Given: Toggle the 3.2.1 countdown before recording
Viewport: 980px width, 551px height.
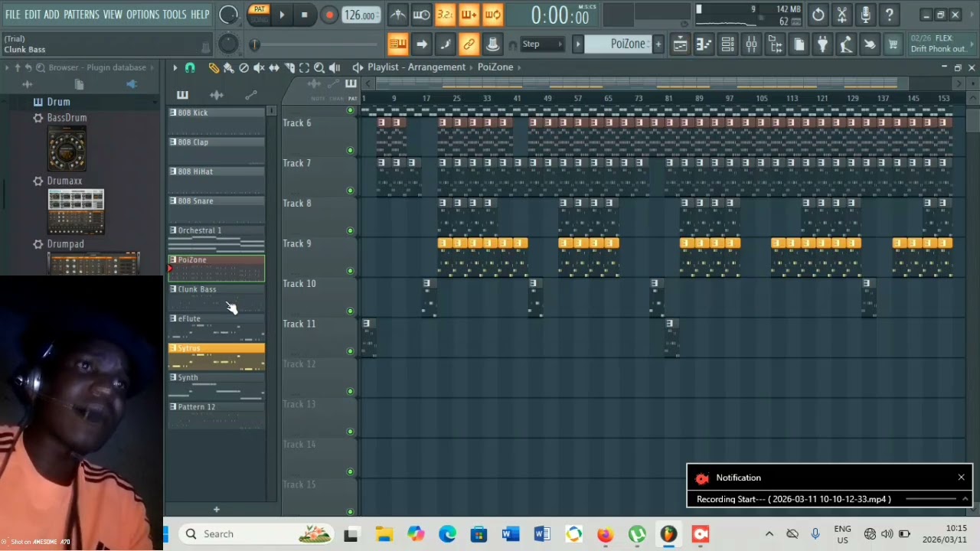Looking at the screenshot, I should coord(445,15).
